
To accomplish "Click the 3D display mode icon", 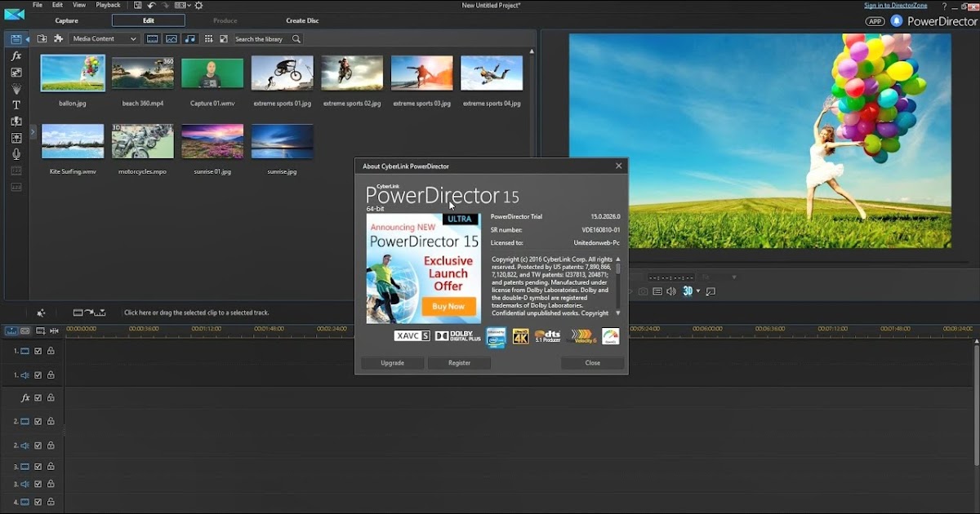I will pyautogui.click(x=688, y=291).
